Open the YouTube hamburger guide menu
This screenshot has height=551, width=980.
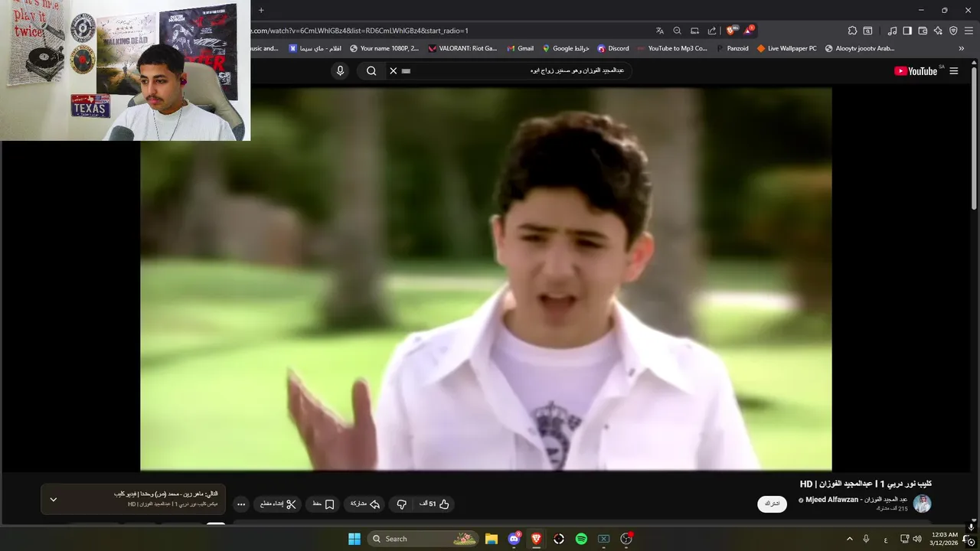tap(954, 70)
